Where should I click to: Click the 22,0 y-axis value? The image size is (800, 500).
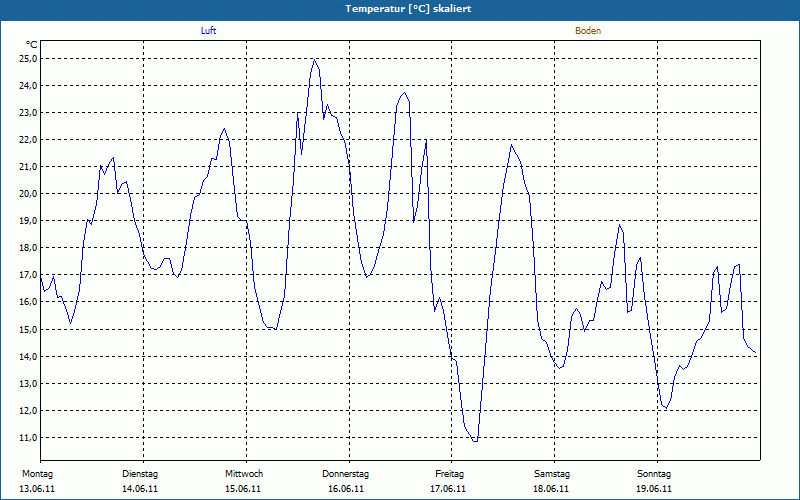(28, 140)
